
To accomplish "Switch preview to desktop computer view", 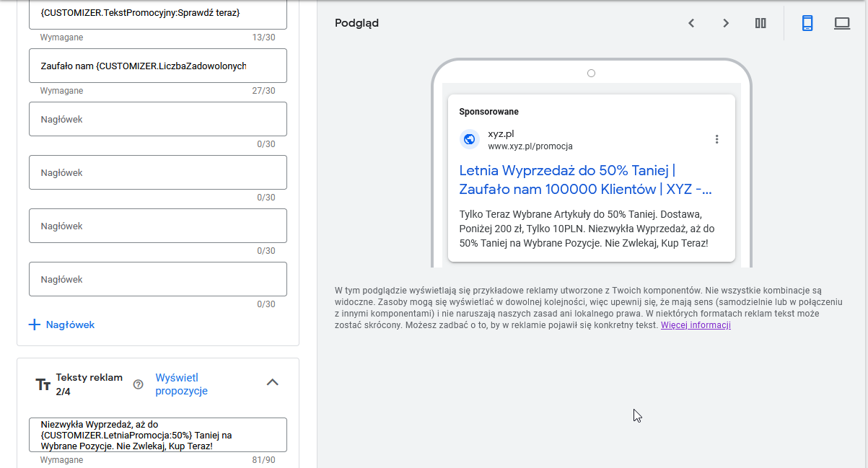I will click(842, 23).
